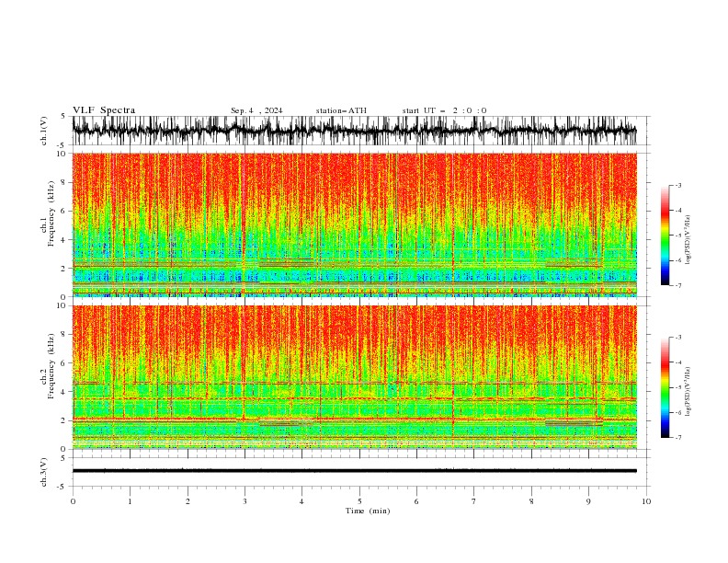This screenshot has height=563, width=728.
Task: Click time axis tick label "3"
Action: pos(245,501)
